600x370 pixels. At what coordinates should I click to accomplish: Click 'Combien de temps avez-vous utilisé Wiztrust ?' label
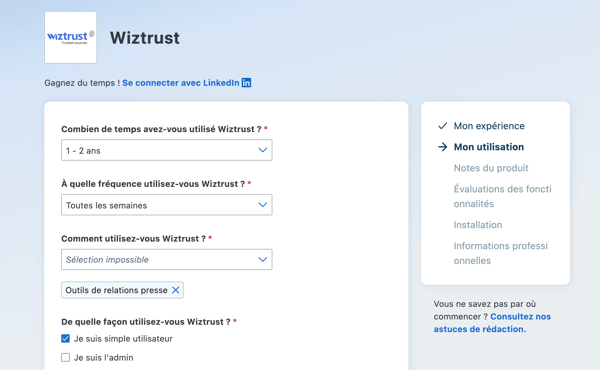(161, 129)
